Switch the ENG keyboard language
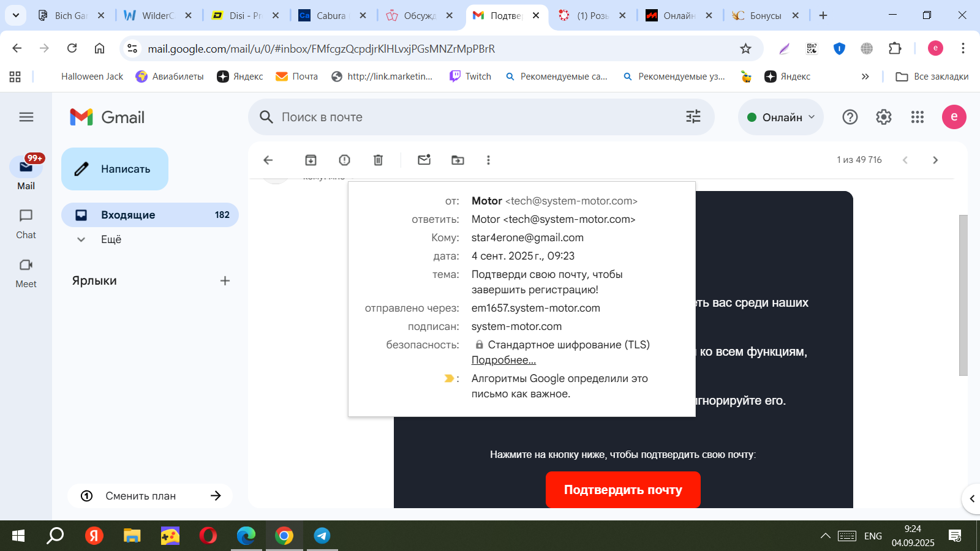The width and height of the screenshot is (980, 551). (x=873, y=536)
